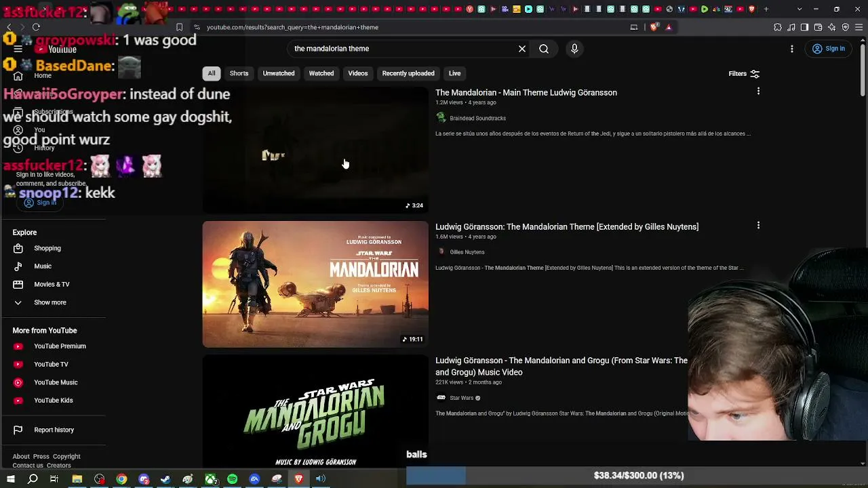Viewport: 868px width, 488px height.
Task: Sign in from the sidebar prompt
Action: (41, 203)
